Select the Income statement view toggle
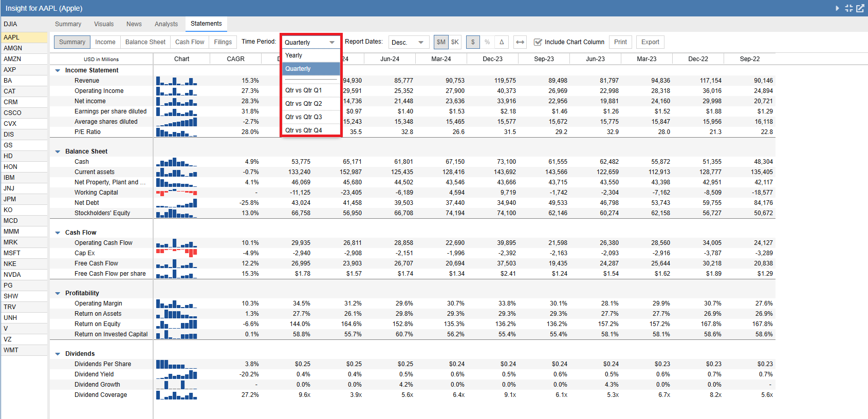The width and height of the screenshot is (868, 419). [105, 42]
